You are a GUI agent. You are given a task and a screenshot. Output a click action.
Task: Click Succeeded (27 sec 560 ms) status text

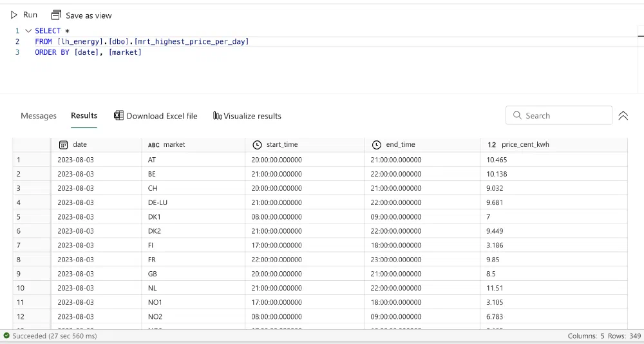pyautogui.click(x=55, y=336)
